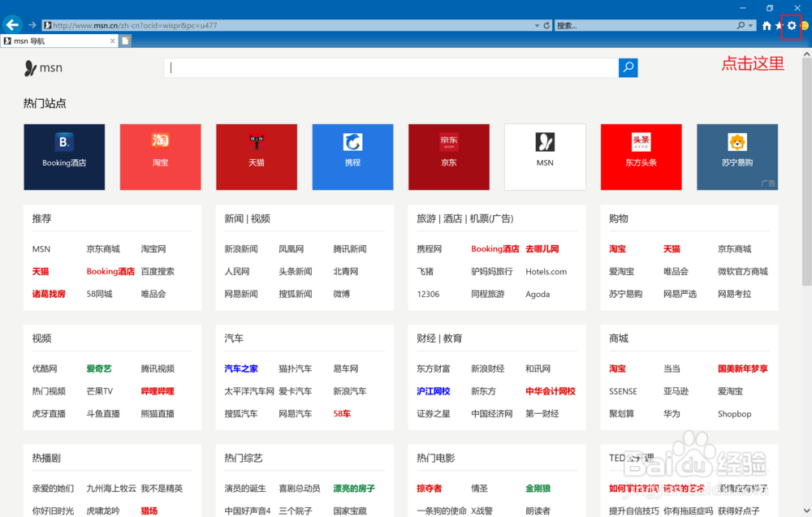812x517 pixels.
Task: Open 漂亮的房子 link
Action: [x=354, y=488]
